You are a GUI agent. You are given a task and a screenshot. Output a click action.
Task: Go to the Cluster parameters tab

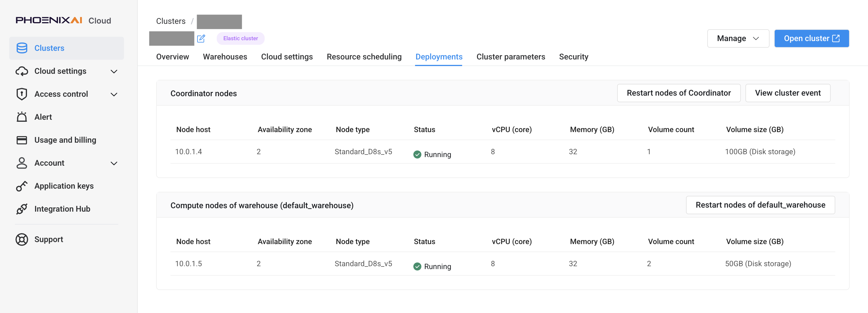tap(510, 57)
